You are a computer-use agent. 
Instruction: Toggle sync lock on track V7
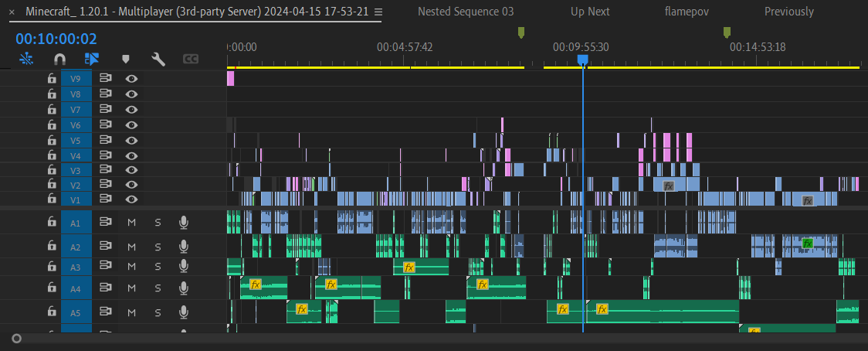click(105, 109)
